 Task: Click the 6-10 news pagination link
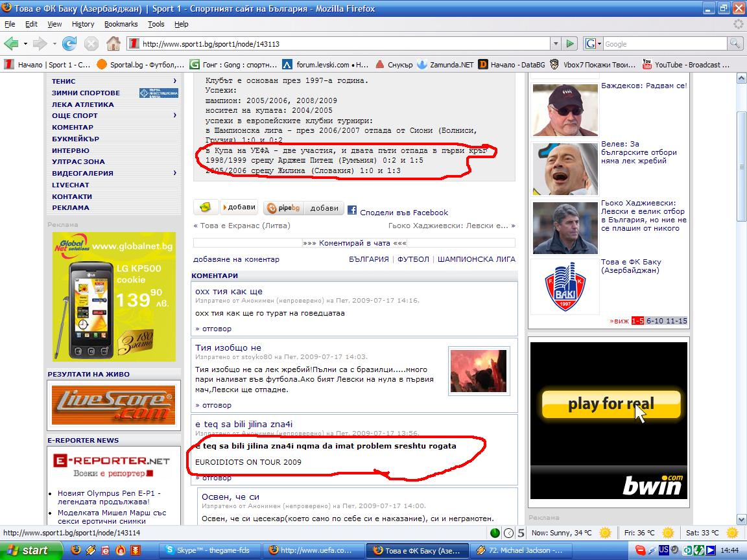pyautogui.click(x=654, y=321)
